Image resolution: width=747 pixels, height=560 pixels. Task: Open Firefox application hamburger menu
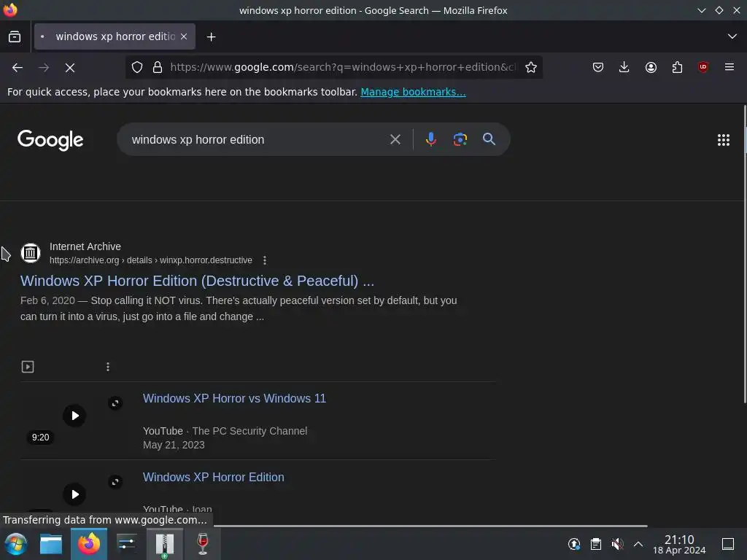[729, 67]
